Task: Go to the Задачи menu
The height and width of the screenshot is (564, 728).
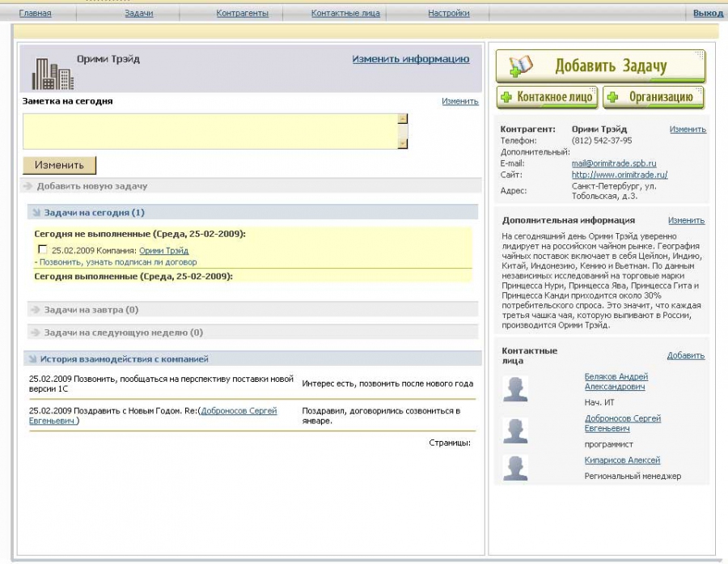Action: click(139, 14)
